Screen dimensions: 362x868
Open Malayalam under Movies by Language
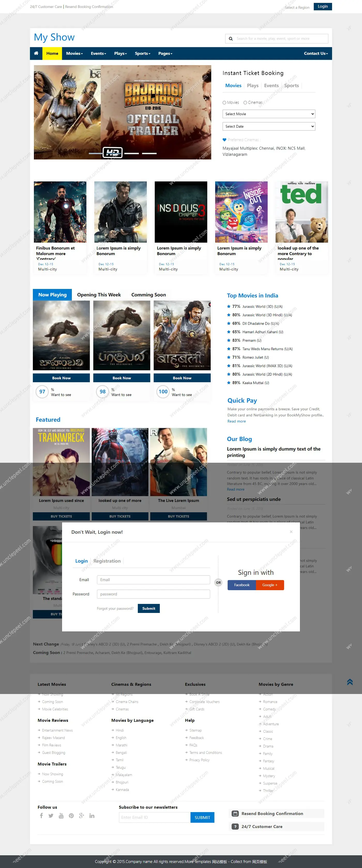pyautogui.click(x=124, y=775)
